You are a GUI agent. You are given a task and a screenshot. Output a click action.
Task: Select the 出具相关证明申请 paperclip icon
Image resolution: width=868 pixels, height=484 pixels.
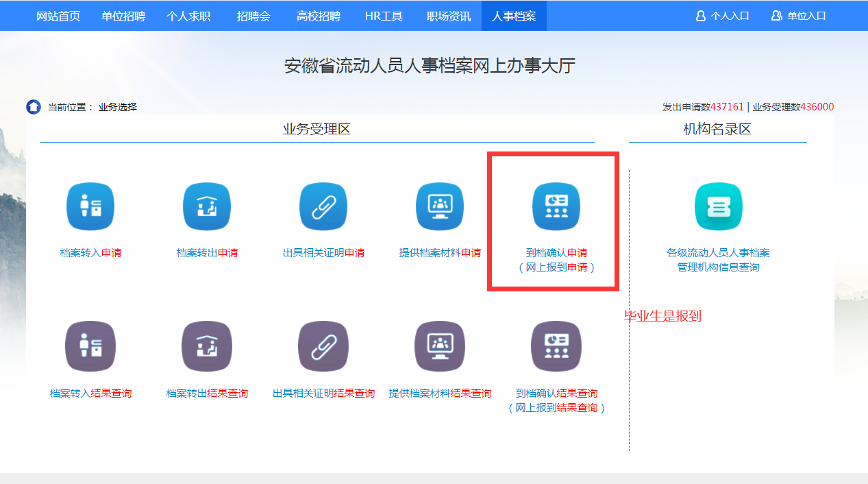(x=323, y=206)
